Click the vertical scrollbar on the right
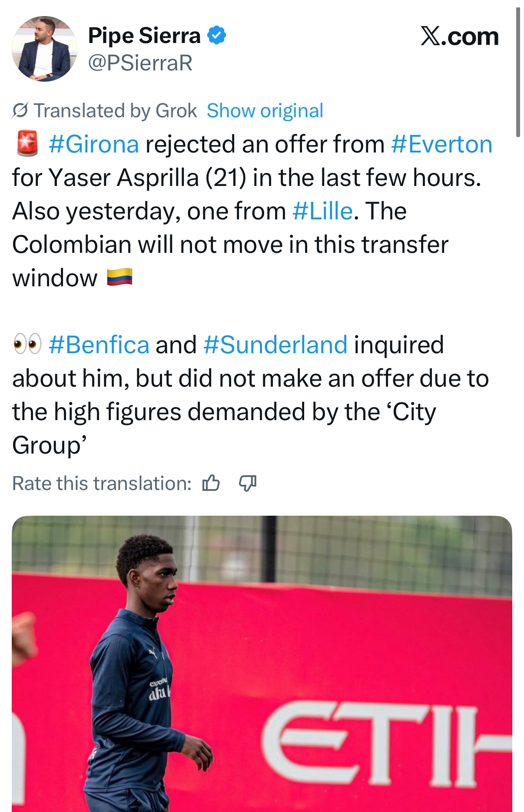 517,72
